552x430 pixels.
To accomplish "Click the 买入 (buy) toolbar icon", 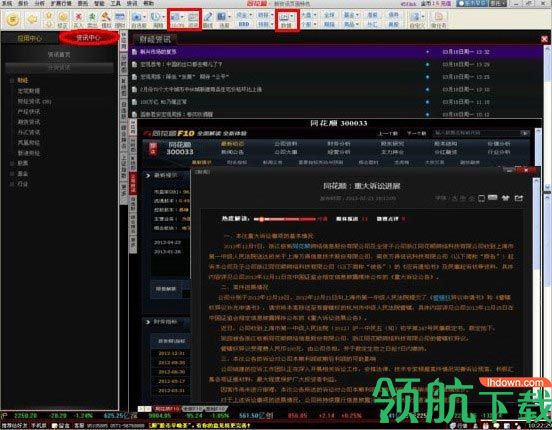I will pyautogui.click(x=78, y=20).
